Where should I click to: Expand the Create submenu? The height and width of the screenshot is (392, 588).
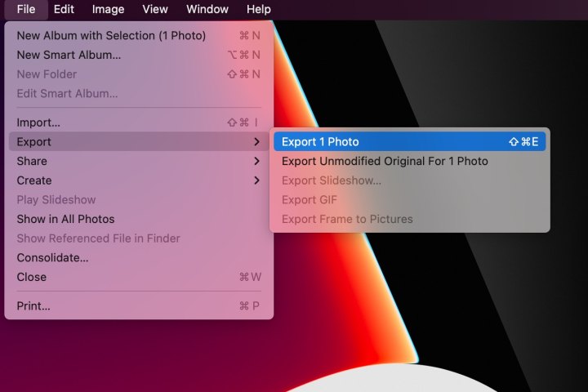(x=34, y=180)
